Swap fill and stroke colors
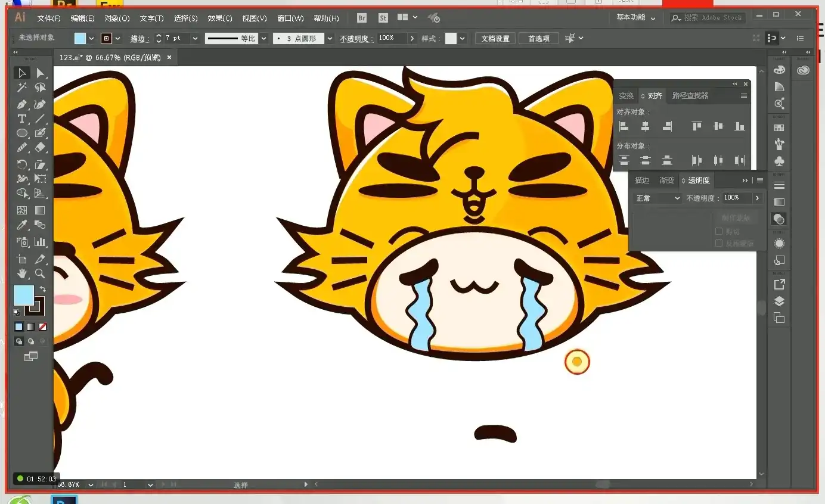Screen dimensions: 825x504 click(42, 289)
